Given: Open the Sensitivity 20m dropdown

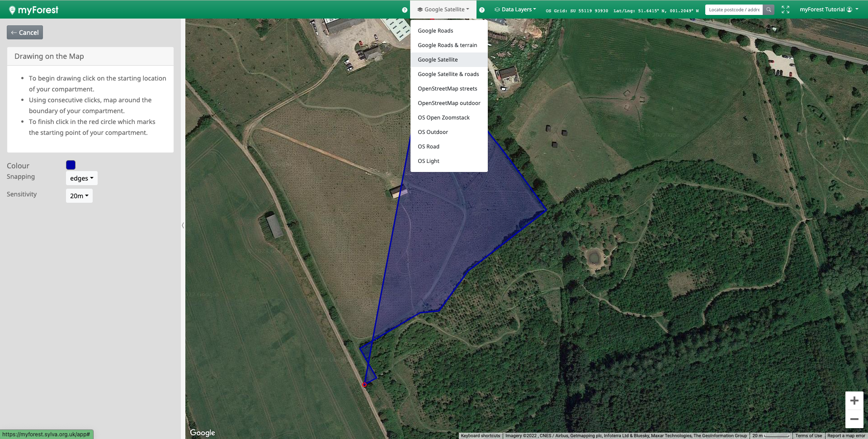Looking at the screenshot, I should tap(79, 196).
